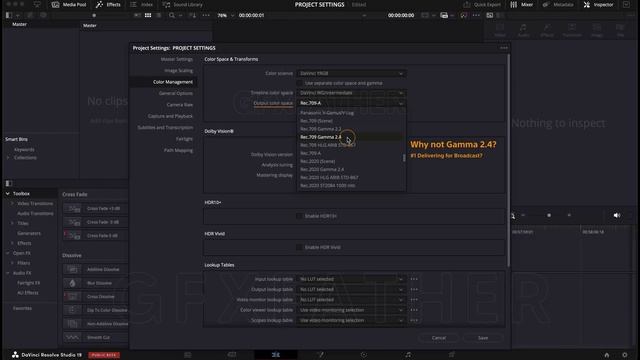
Task: Open Video monitor lookup table dropdown
Action: tap(351, 300)
